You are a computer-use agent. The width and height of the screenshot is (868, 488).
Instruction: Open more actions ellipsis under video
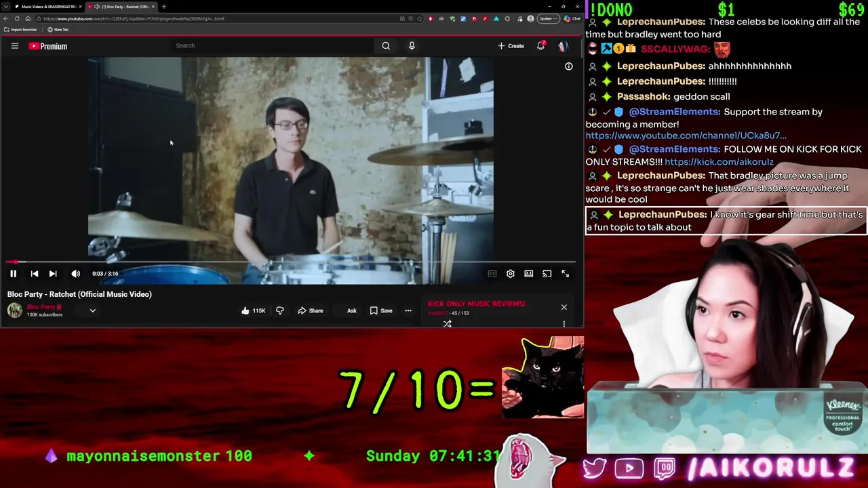click(408, 310)
